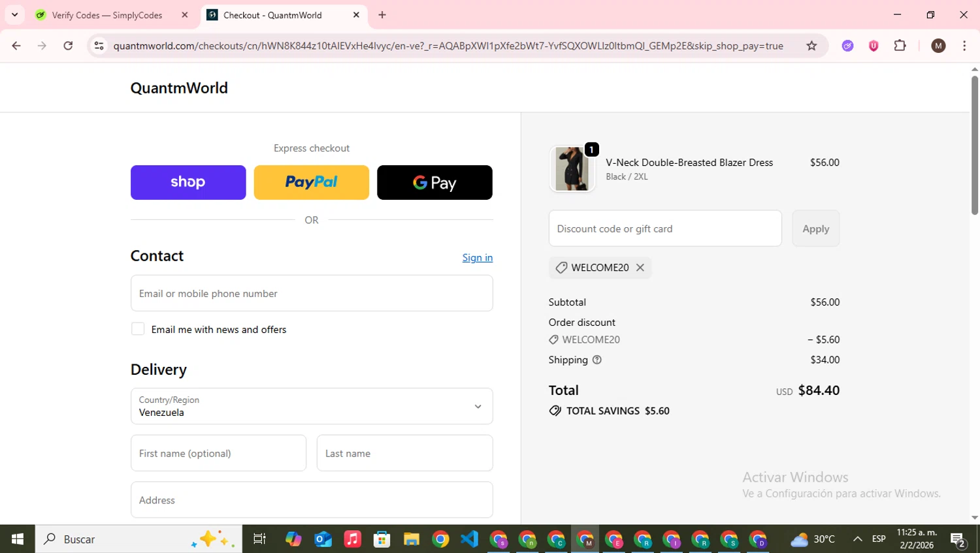This screenshot has height=553, width=980.
Task: Open Task View on the taskbar
Action: coord(259,539)
